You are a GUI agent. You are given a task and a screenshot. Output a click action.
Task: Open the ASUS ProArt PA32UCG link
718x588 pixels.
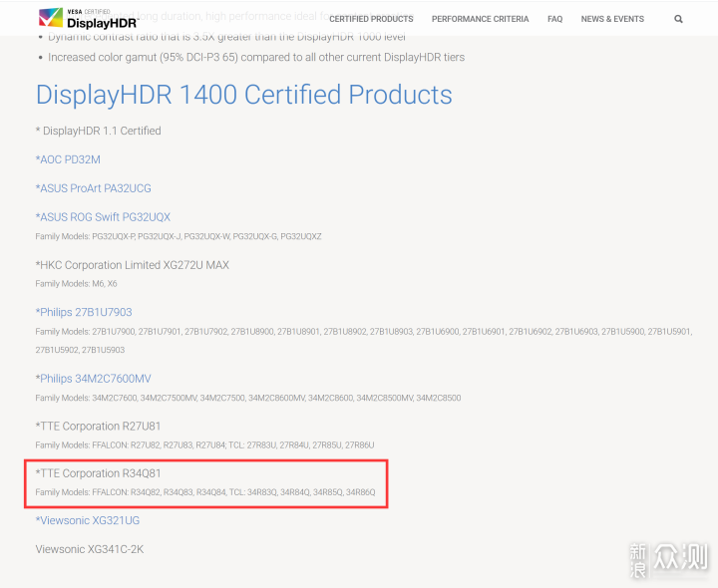(94, 188)
